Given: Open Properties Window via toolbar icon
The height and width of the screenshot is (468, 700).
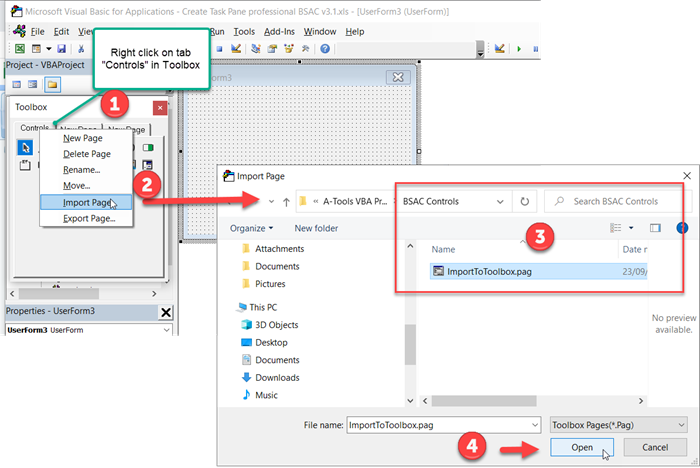Looking at the screenshot, I should (x=272, y=48).
